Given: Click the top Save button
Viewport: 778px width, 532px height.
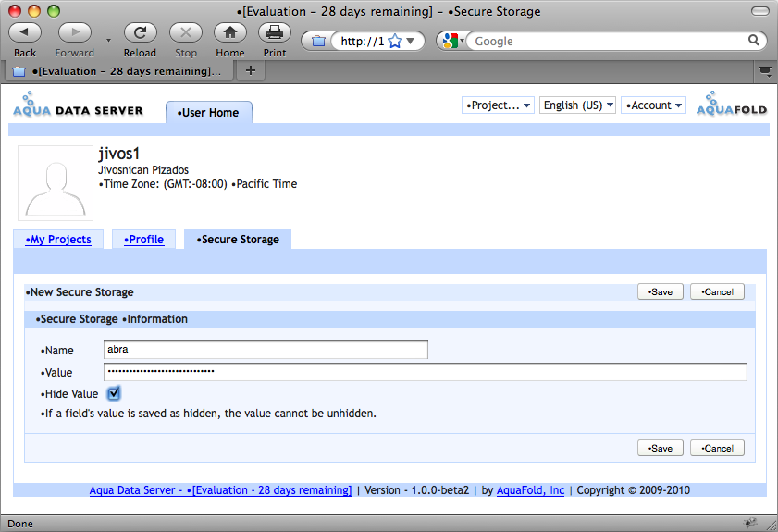Looking at the screenshot, I should pyautogui.click(x=661, y=291).
